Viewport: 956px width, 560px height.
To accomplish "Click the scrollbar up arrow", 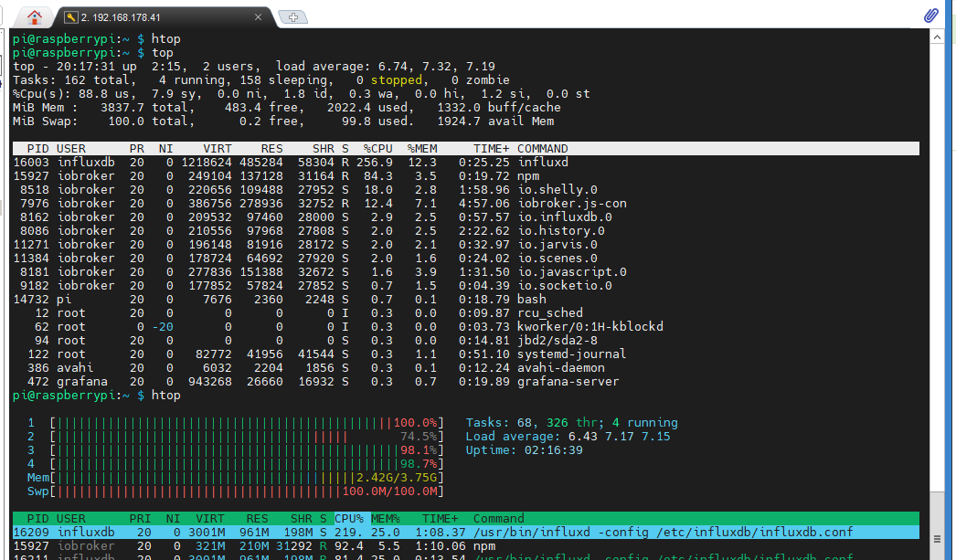I will coord(936,37).
